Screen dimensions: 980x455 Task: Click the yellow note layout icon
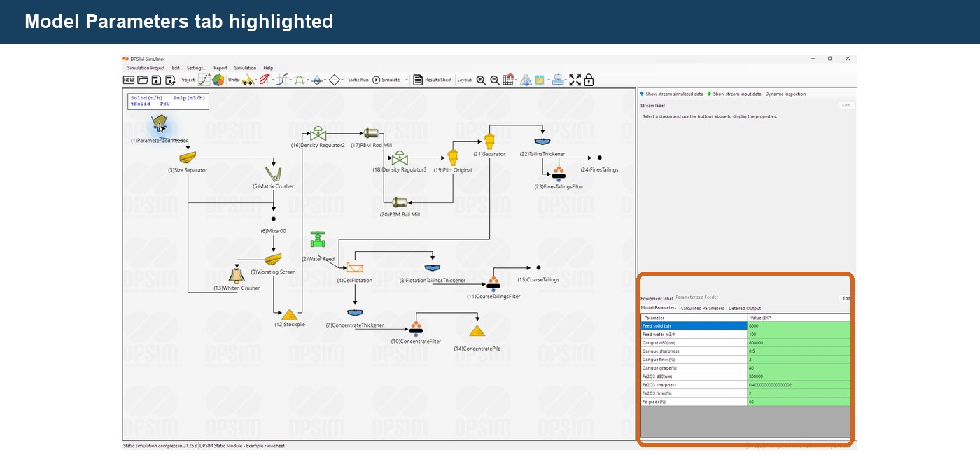[540, 80]
